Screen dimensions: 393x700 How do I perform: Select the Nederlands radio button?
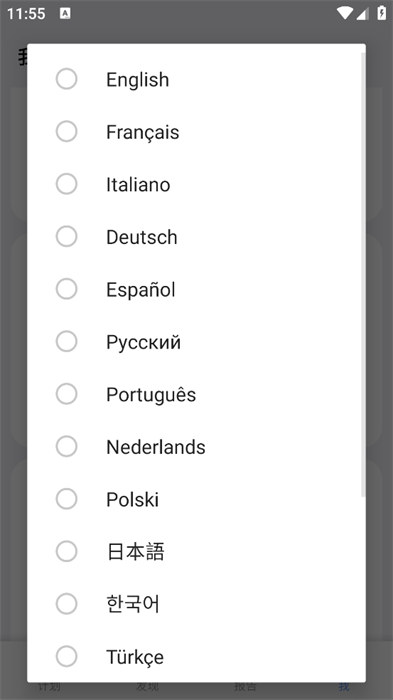tap(67, 446)
